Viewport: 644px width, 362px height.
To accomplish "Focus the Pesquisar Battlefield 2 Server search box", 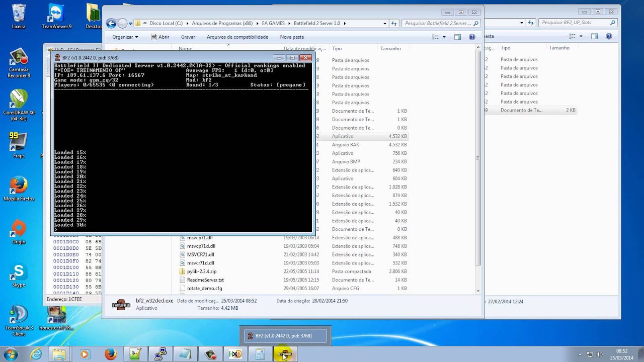I will click(441, 23).
